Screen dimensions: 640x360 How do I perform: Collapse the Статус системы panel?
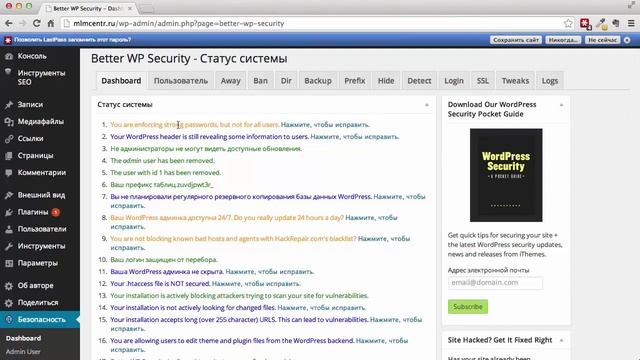click(427, 105)
